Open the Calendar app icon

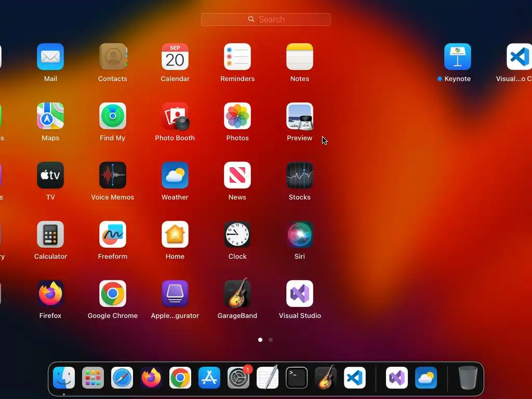coord(175,57)
